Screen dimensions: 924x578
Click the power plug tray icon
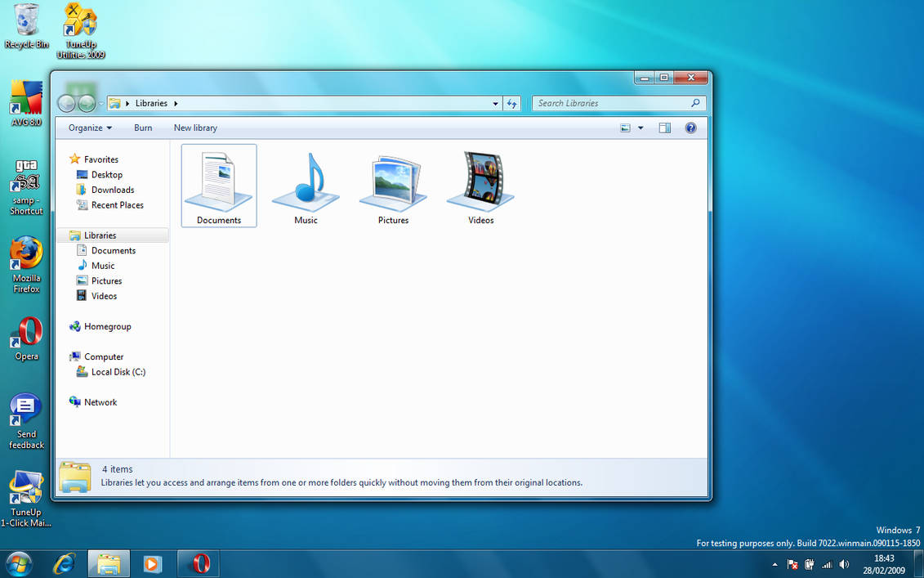click(809, 564)
